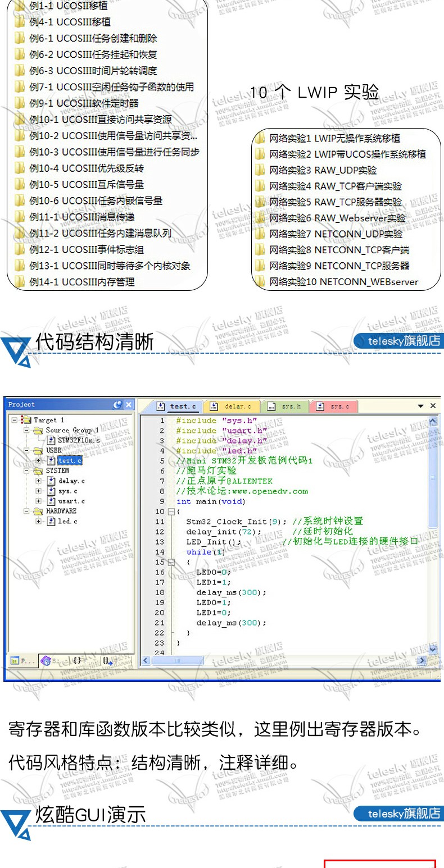The image size is (444, 868).
Task: Click telesky旗舰店 badge beside 炫酷GUI演示
Action: 398,814
